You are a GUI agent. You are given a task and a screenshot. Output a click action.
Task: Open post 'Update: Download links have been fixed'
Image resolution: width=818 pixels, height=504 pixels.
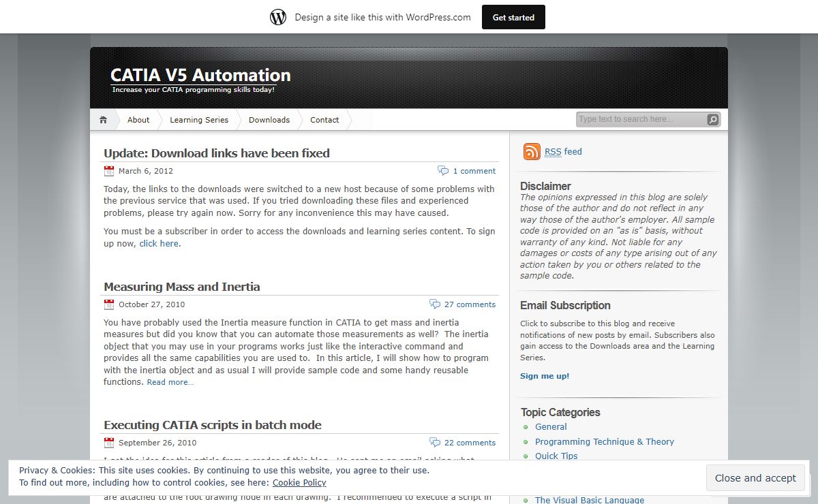pyautogui.click(x=217, y=153)
